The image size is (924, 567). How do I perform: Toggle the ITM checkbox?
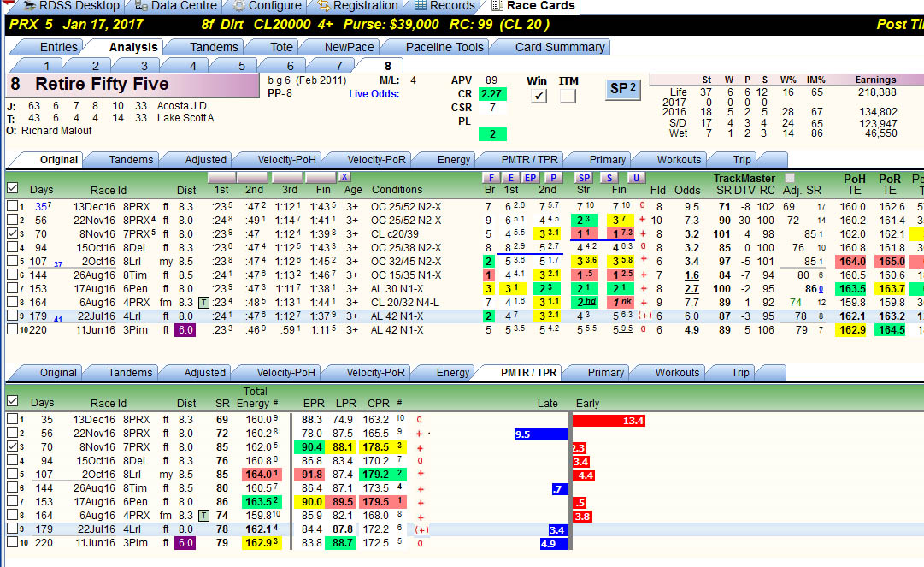coord(568,96)
